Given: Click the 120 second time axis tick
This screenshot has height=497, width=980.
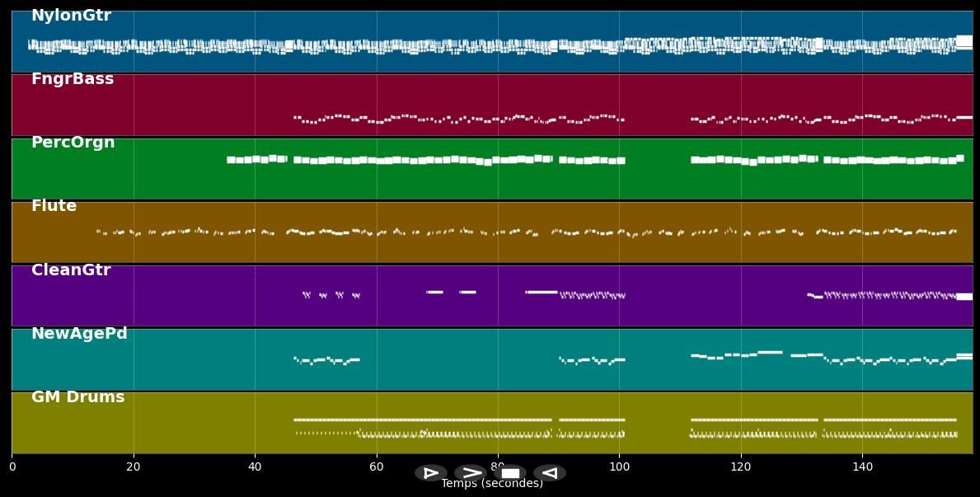Looking at the screenshot, I should [741, 467].
